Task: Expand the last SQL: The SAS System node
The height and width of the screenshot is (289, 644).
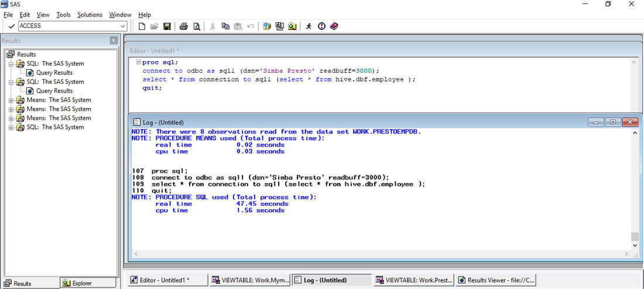Action: (x=11, y=127)
